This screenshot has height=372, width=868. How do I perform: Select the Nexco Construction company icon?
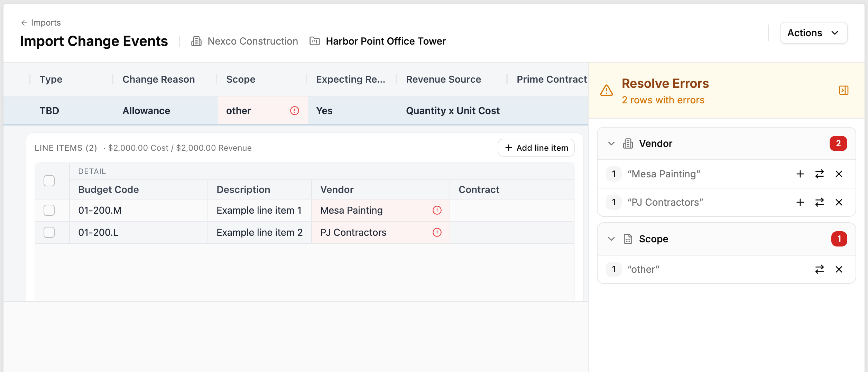[x=196, y=41]
